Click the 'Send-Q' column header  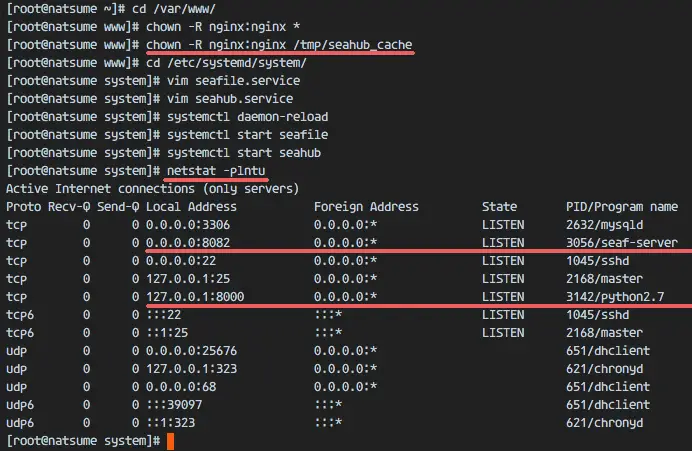pos(118,207)
